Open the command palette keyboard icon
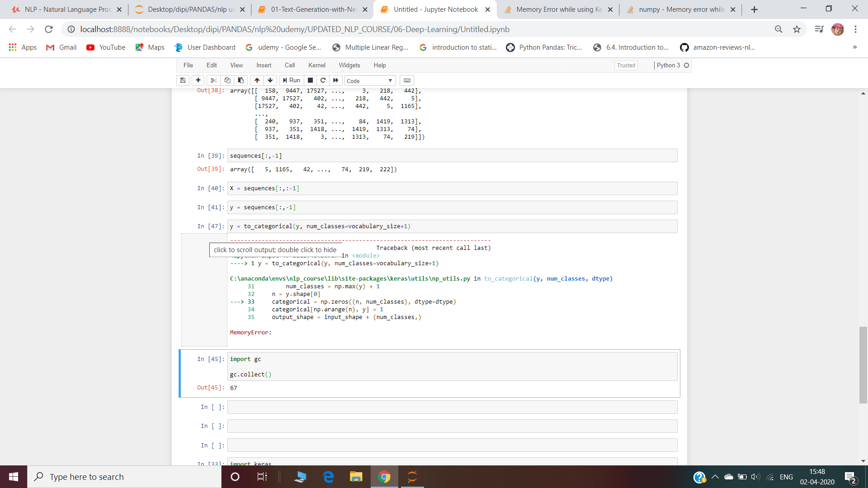The height and width of the screenshot is (488, 868). click(x=407, y=80)
